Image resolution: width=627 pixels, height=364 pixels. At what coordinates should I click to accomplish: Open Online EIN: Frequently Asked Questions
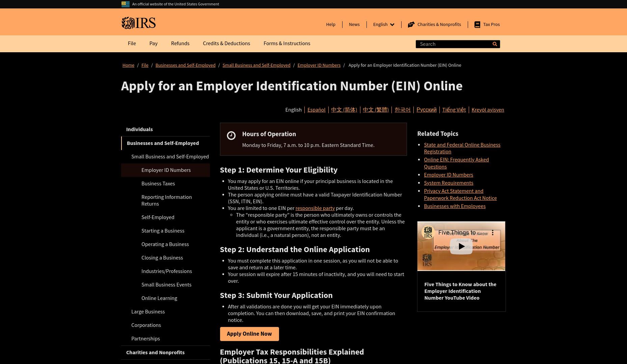pyautogui.click(x=456, y=163)
